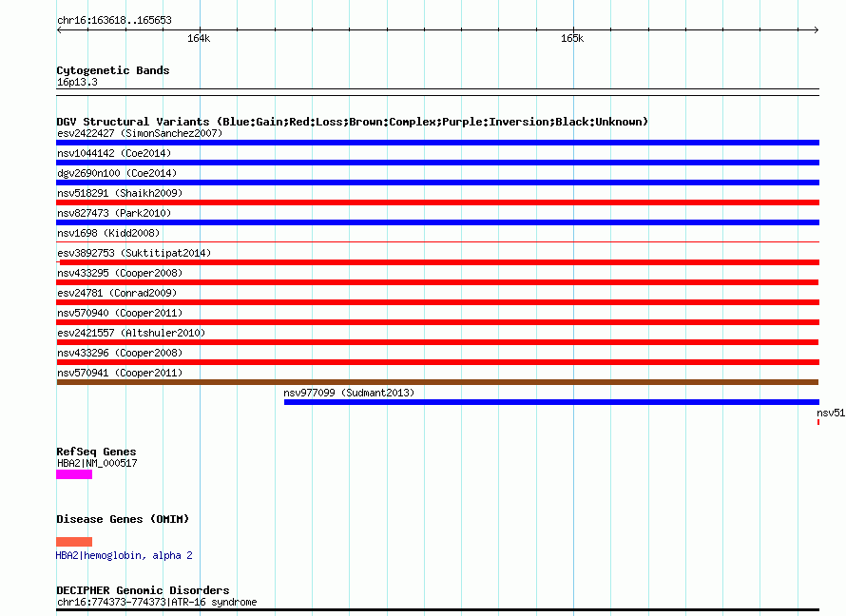Image resolution: width=846 pixels, height=616 pixels.
Task: Select the DECIPHER Genomic Disorders track title
Action: (x=143, y=590)
